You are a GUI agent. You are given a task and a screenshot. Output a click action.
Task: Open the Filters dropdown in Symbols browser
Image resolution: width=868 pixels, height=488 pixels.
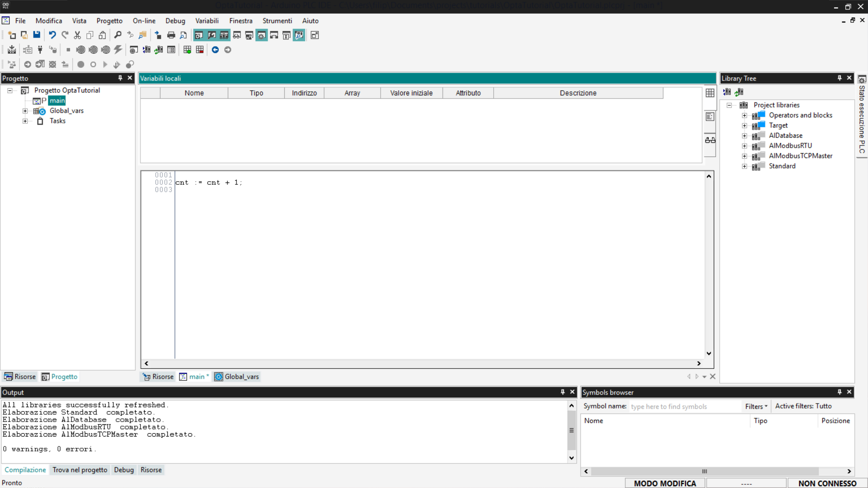tap(756, 406)
